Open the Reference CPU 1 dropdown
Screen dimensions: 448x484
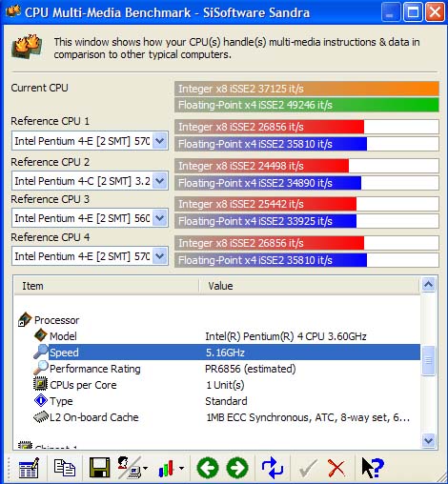point(160,141)
